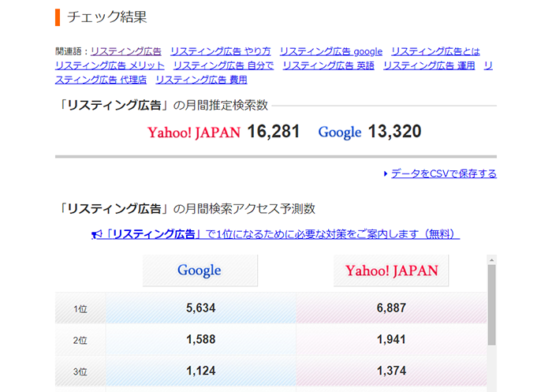Select Yahoo! JAPAN search count 16,281
Screen dimensions: 552x392
[274, 132]
